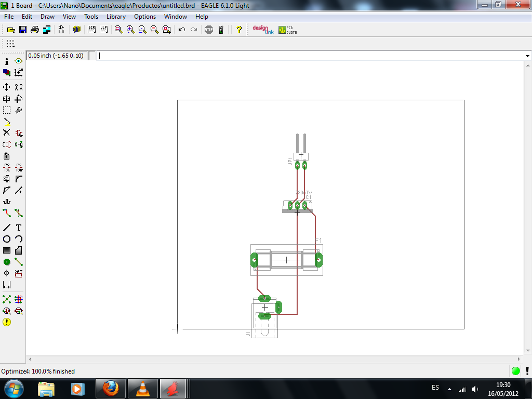This screenshot has width=532, height=399.
Task: Select the Wire line tool
Action: pyautogui.click(x=6, y=228)
